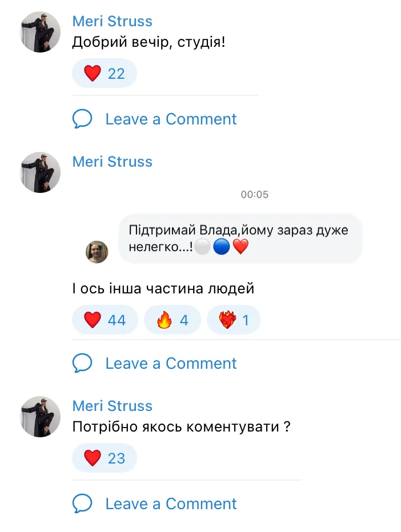Open Leave a Comment under first post

click(x=171, y=119)
